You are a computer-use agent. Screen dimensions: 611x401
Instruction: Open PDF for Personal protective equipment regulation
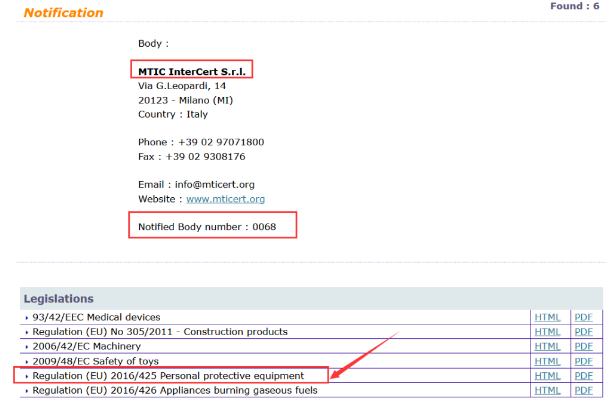[583, 376]
